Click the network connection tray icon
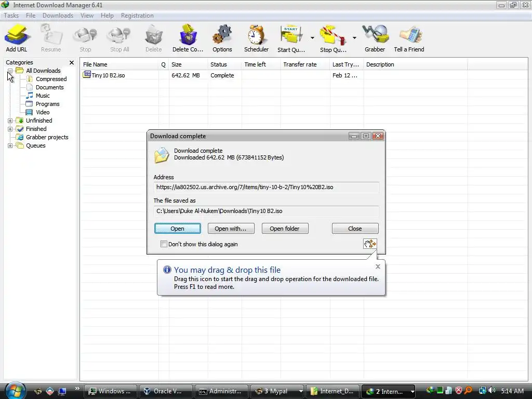Viewport: 532px width, 399px height. [482, 391]
